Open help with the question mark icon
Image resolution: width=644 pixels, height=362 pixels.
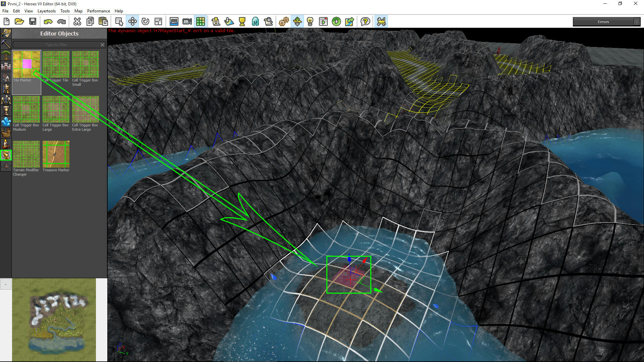coord(365,22)
